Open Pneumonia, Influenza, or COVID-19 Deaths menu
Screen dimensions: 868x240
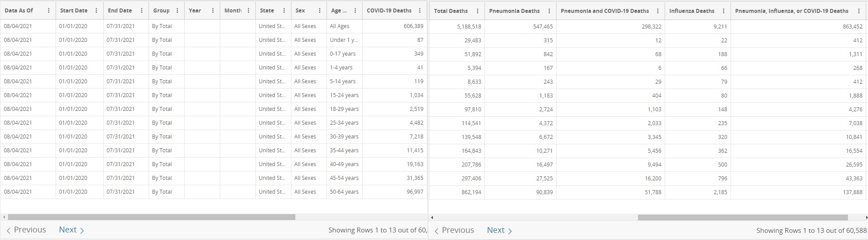point(859,11)
